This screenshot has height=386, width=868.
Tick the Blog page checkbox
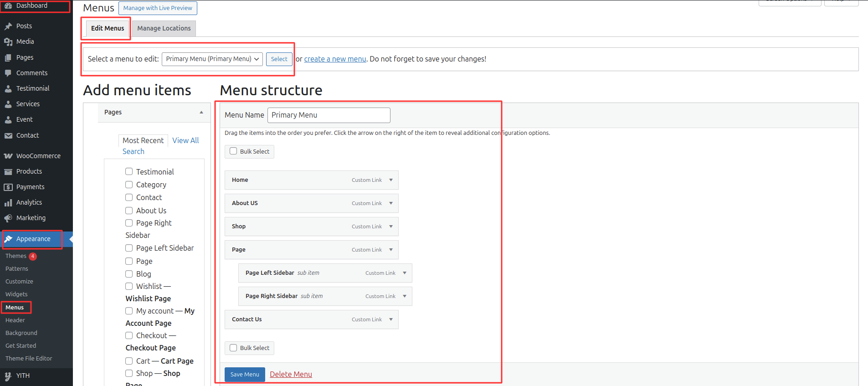129,274
